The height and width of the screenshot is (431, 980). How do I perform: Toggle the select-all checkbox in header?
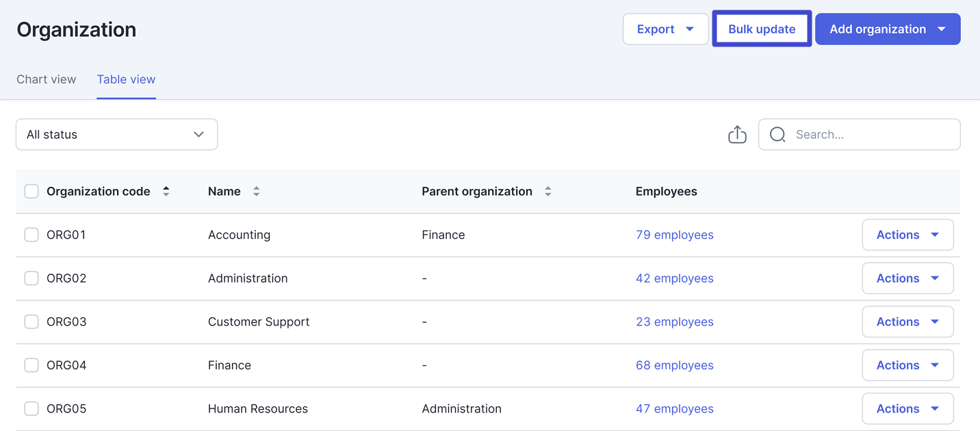(31, 192)
